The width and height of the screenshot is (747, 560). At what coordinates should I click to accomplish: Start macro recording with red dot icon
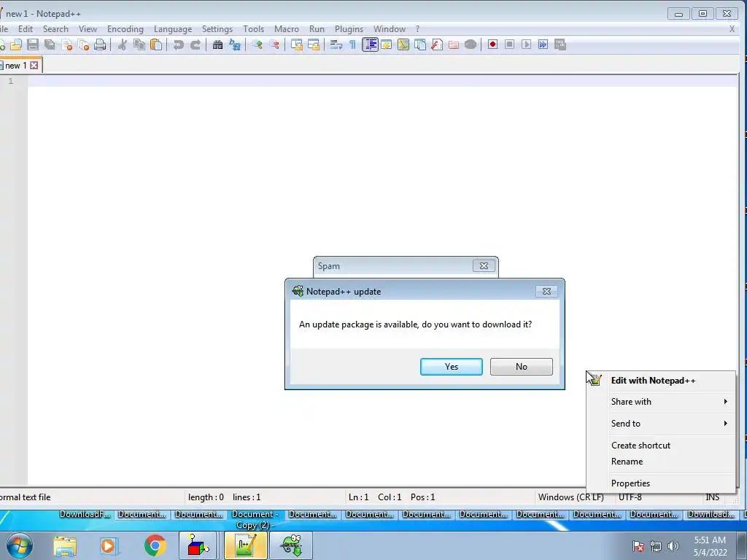point(492,44)
